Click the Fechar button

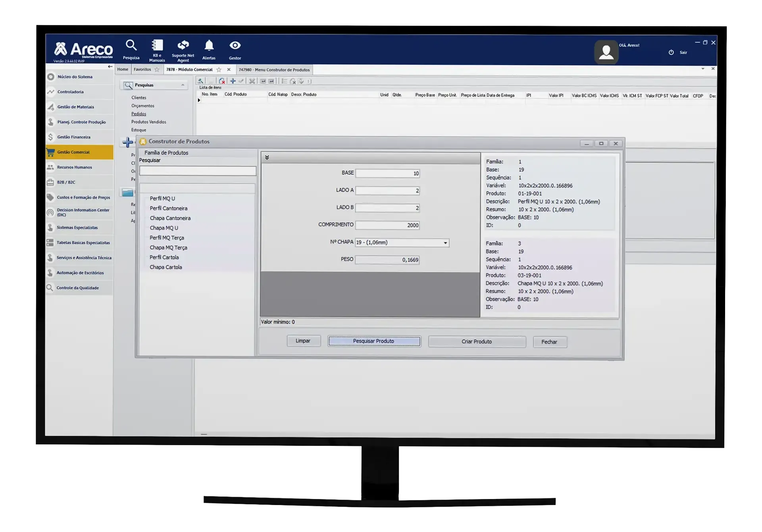tap(550, 342)
